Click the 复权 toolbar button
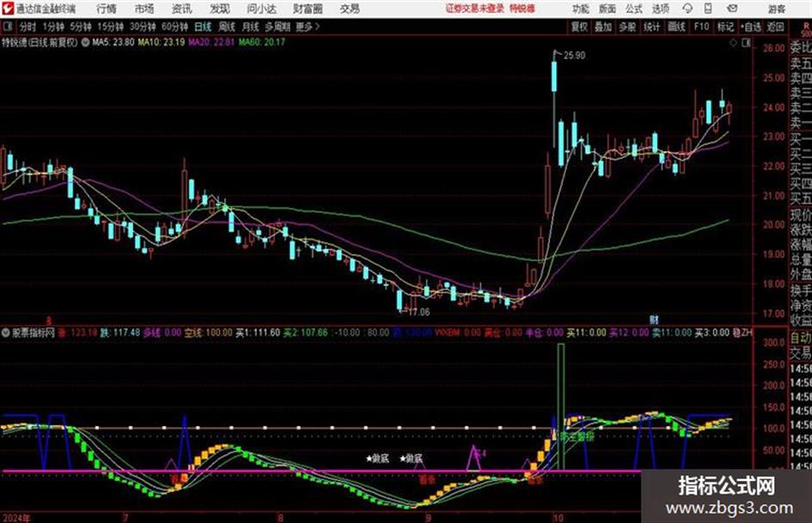 pyautogui.click(x=579, y=27)
